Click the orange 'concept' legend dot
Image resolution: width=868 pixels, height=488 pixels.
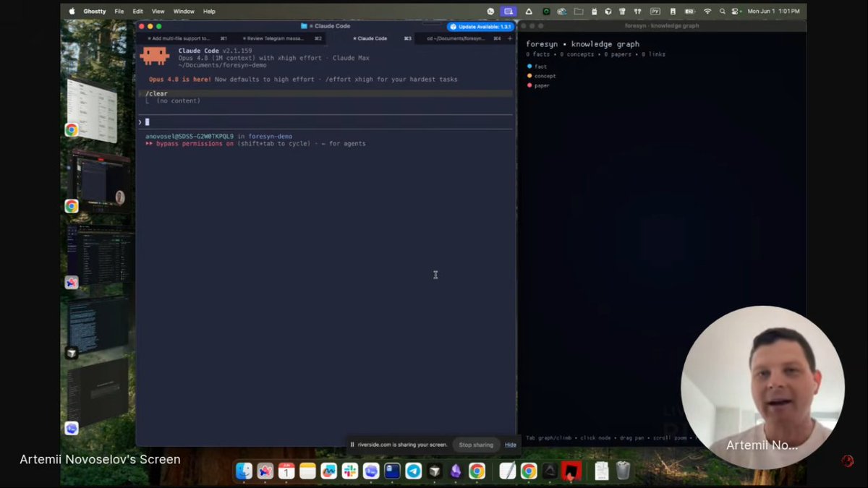(529, 76)
